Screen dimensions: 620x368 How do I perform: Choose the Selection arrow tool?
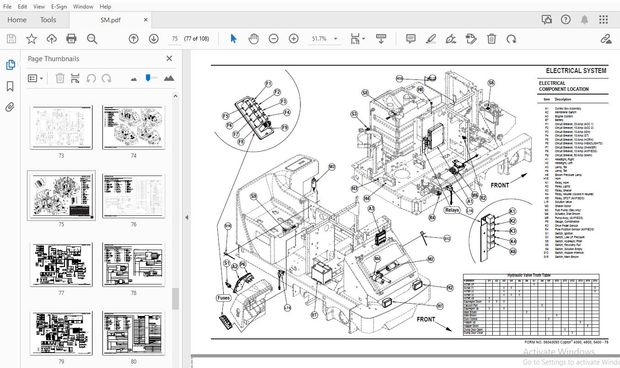233,39
